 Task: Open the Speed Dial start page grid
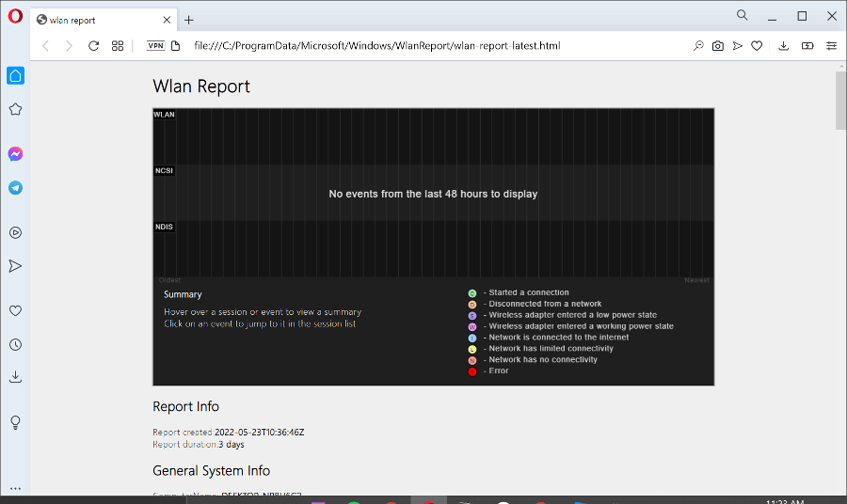[x=118, y=46]
